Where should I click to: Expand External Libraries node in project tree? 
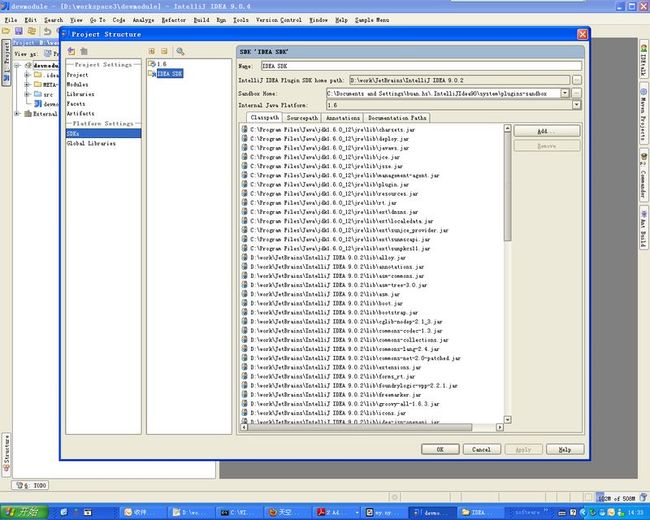point(17,113)
